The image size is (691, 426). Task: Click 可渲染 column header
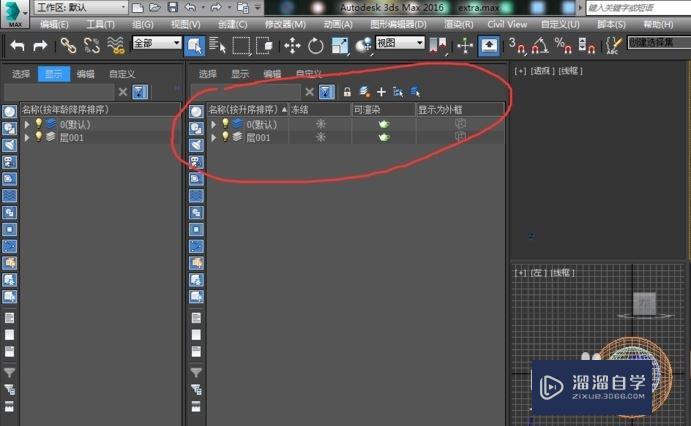[x=383, y=110]
